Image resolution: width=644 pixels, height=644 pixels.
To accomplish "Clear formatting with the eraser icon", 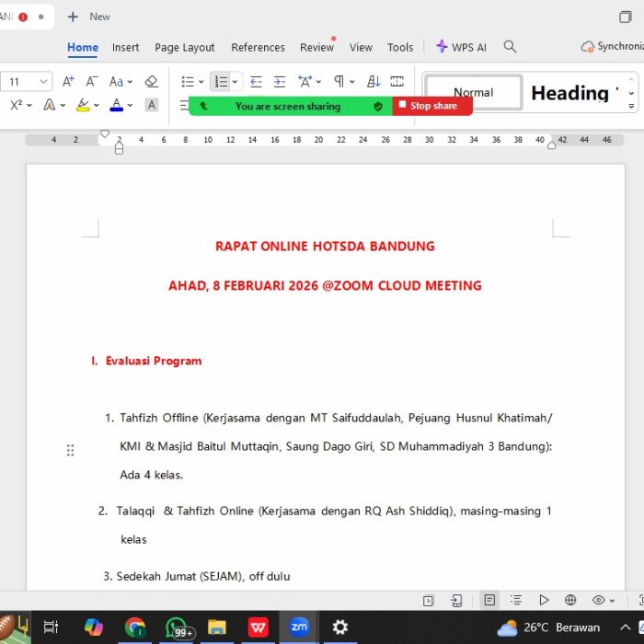I will pos(152,81).
